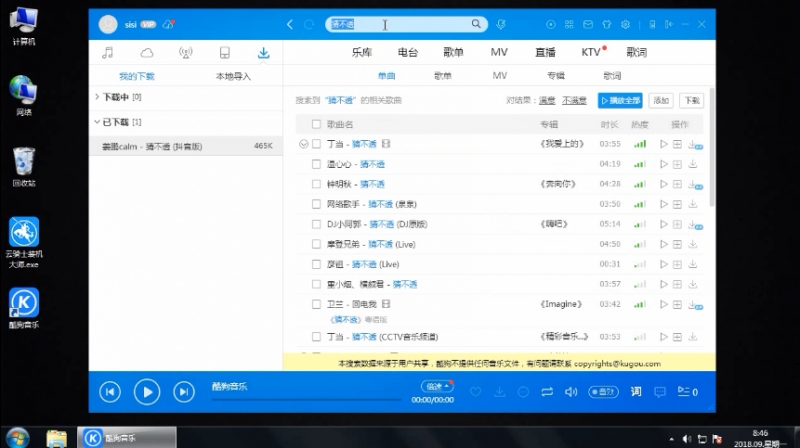Open the apps grid tool icon
Viewport: 800px width, 448px height.
click(569, 24)
